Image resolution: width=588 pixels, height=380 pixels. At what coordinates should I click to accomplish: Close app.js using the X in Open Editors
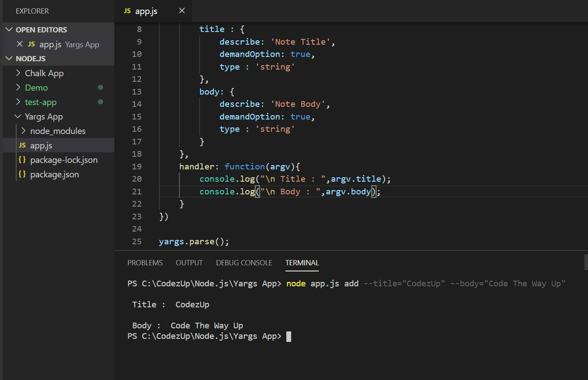20,44
